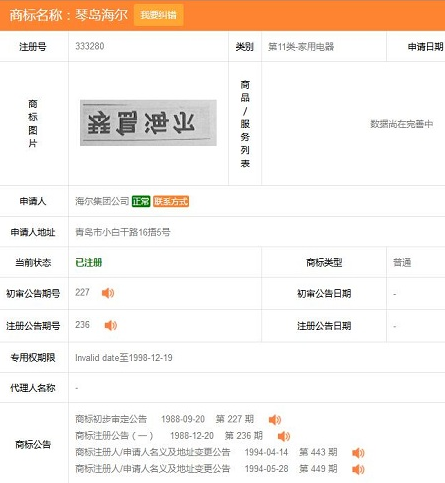445x483 pixels.
Task: Click category text 第11类-家用电器
Action: point(301,47)
